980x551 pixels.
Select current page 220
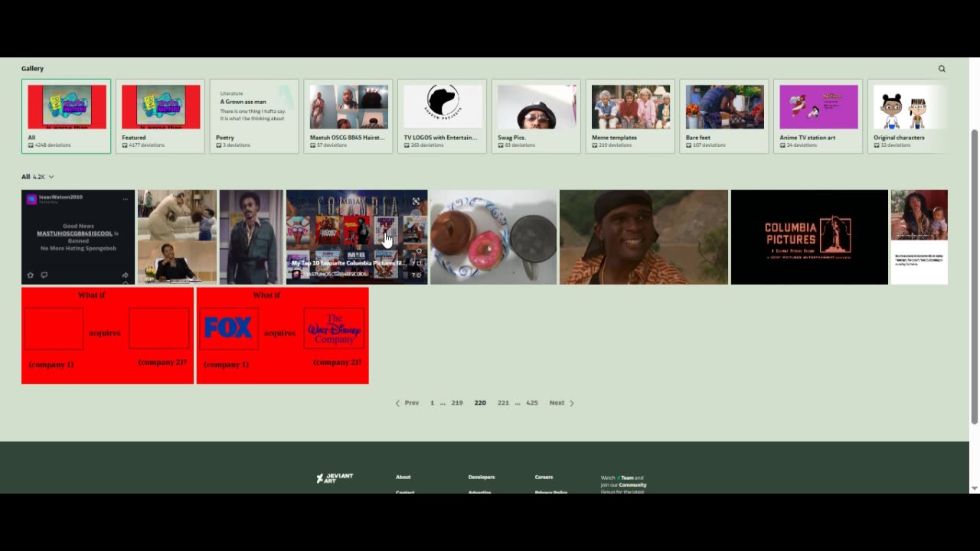[x=480, y=403]
